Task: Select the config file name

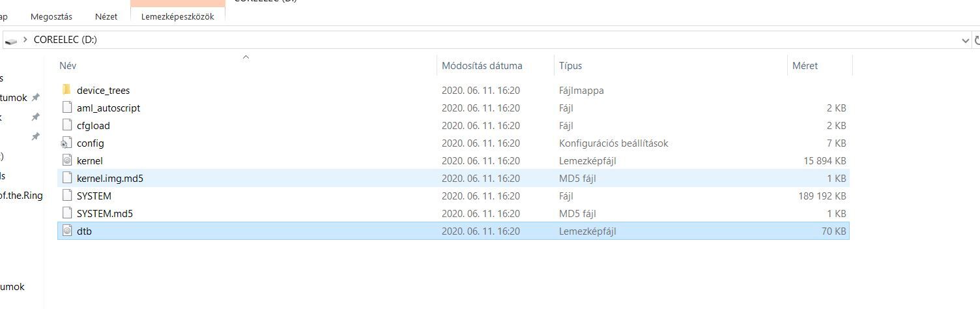Action: pos(91,143)
